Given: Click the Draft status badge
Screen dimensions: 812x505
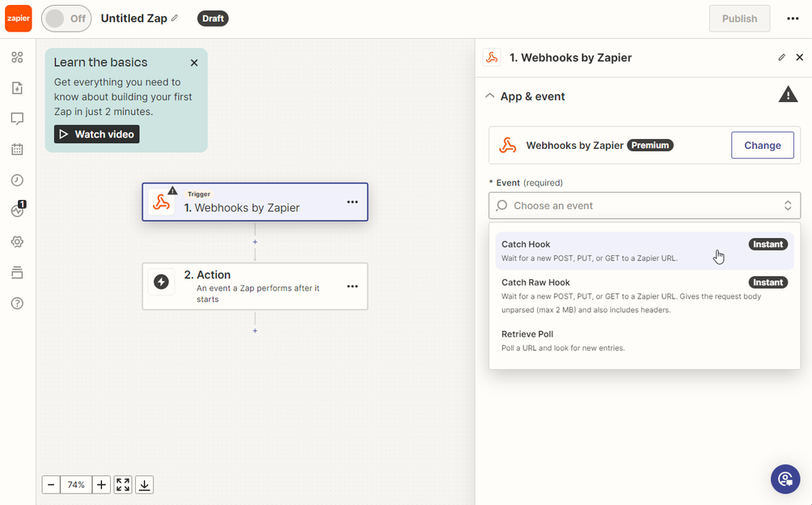Looking at the screenshot, I should point(213,19).
